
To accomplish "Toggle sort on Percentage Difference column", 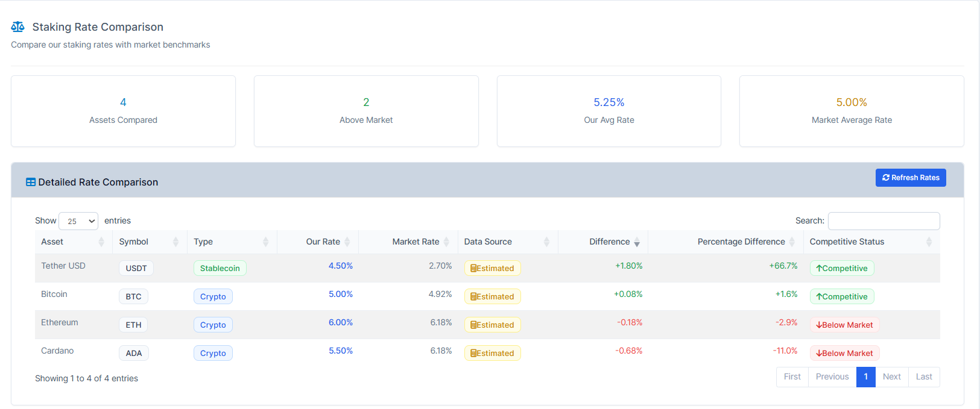I will click(x=792, y=242).
